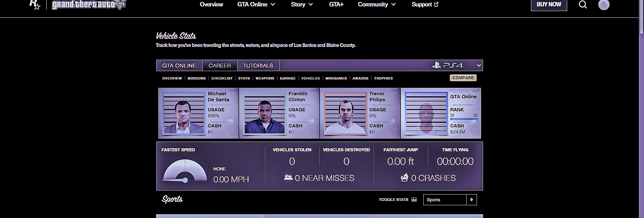Open the PS4 platform dropdown arrow

pyautogui.click(x=479, y=65)
